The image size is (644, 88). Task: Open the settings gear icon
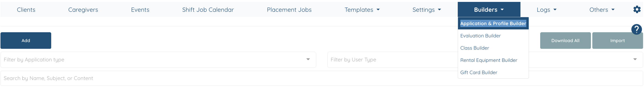[x=637, y=9]
